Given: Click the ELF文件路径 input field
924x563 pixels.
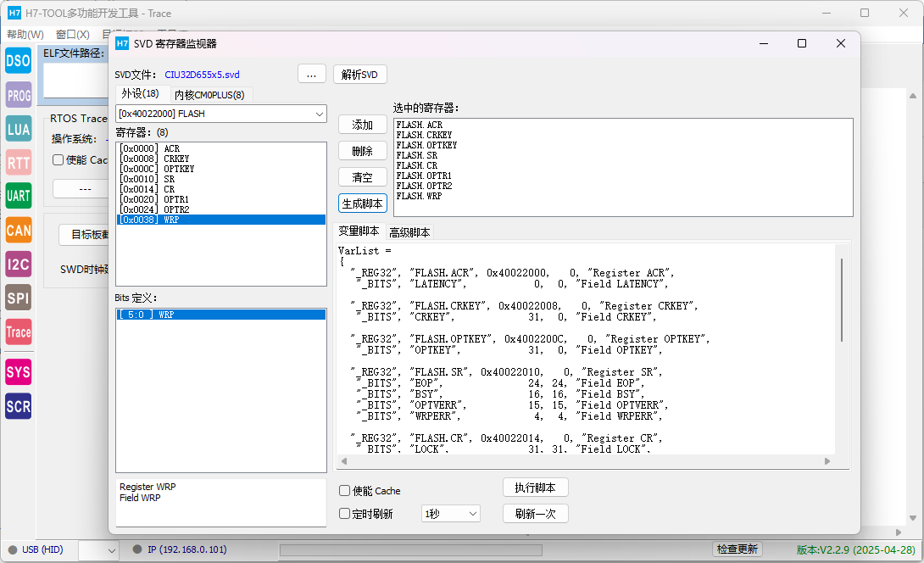Looking at the screenshot, I should pyautogui.click(x=75, y=81).
